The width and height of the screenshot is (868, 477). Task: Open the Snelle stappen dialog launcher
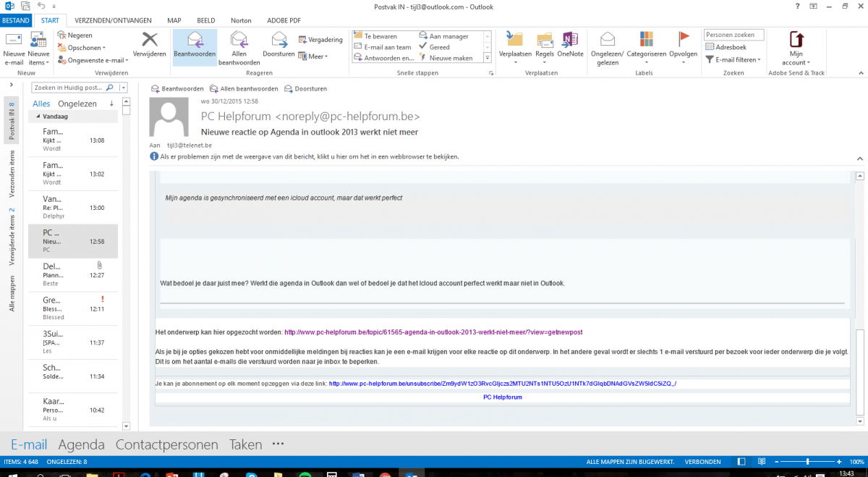(x=490, y=74)
